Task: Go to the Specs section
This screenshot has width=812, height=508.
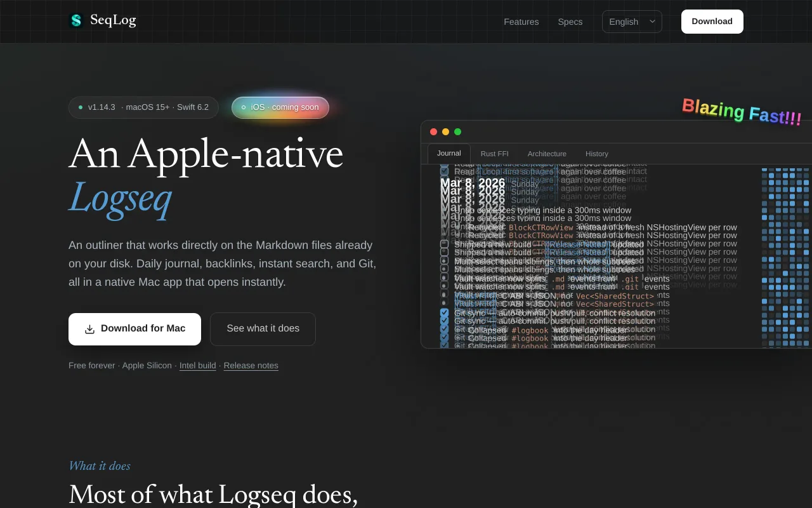Action: coord(570,22)
